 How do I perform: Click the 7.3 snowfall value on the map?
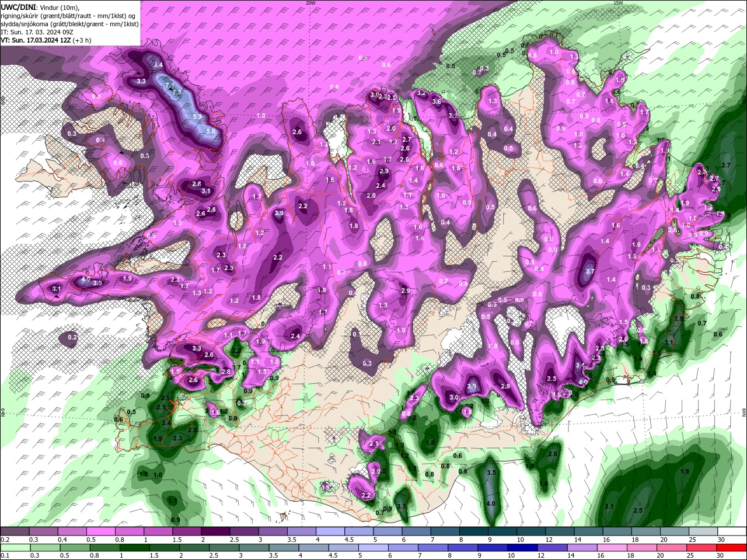(177, 93)
